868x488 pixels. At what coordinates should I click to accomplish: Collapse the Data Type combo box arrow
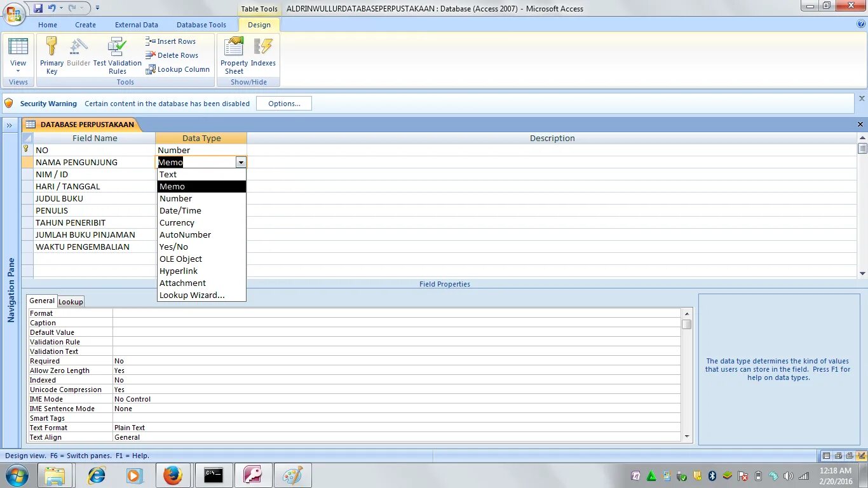click(241, 163)
